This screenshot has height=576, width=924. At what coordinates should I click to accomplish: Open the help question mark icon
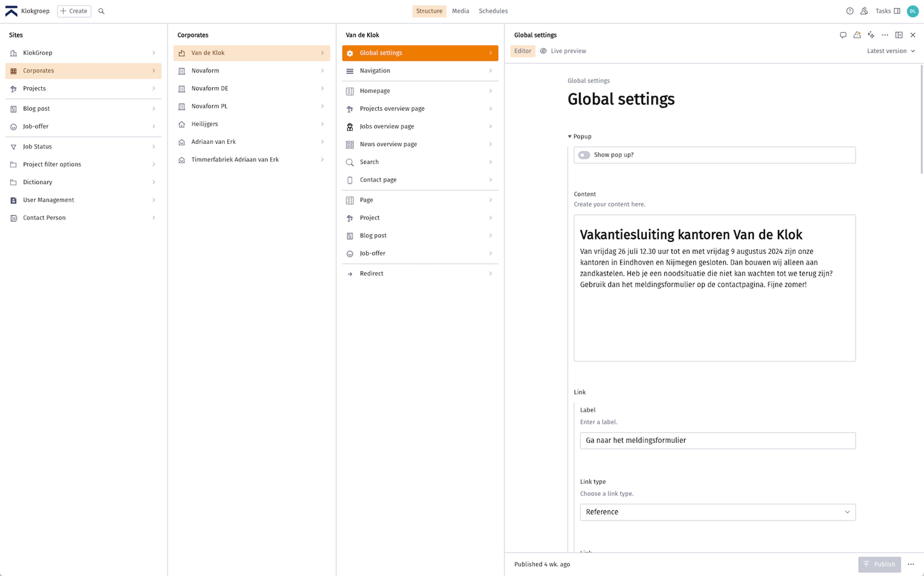coord(850,11)
